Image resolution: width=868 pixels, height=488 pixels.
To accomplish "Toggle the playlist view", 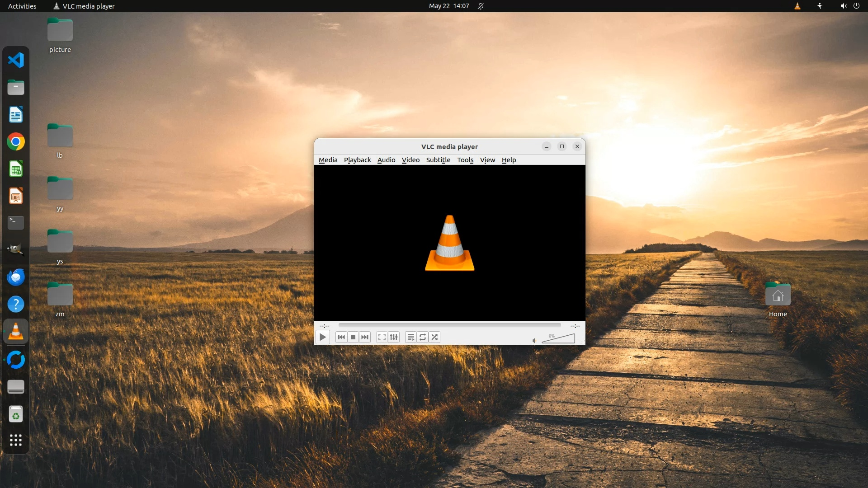I will coord(410,337).
